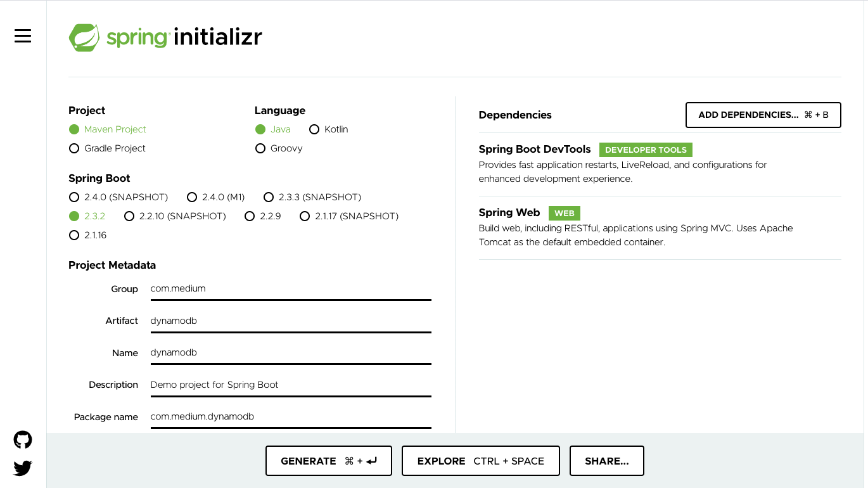This screenshot has width=868, height=488.
Task: Click the Add Dependencies button
Action: click(x=763, y=115)
